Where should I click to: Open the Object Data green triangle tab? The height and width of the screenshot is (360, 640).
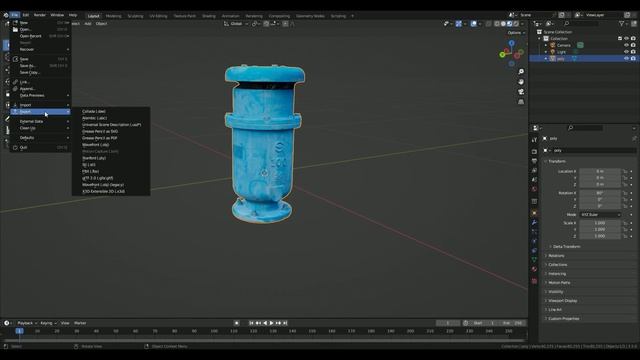tap(534, 260)
